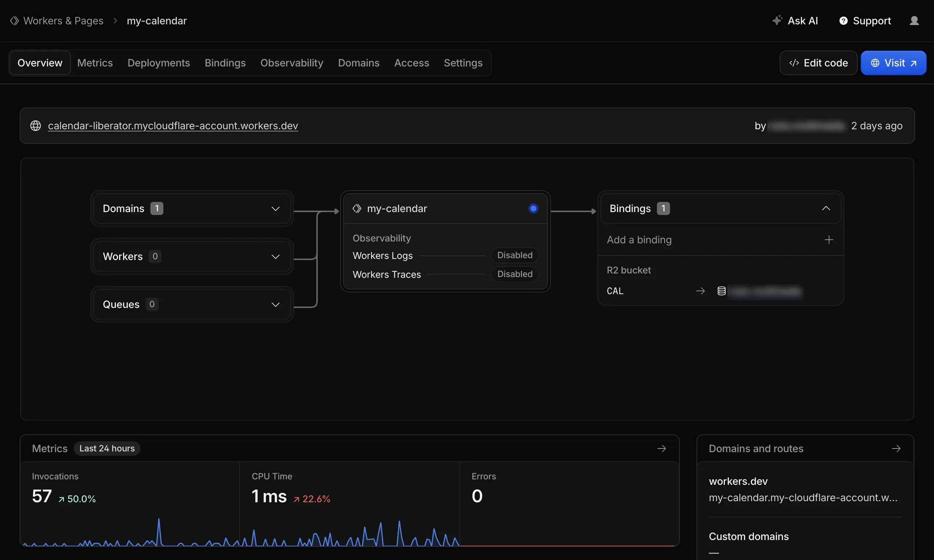The width and height of the screenshot is (934, 560).
Task: Click the Ask AI sparkle icon
Action: point(777,20)
